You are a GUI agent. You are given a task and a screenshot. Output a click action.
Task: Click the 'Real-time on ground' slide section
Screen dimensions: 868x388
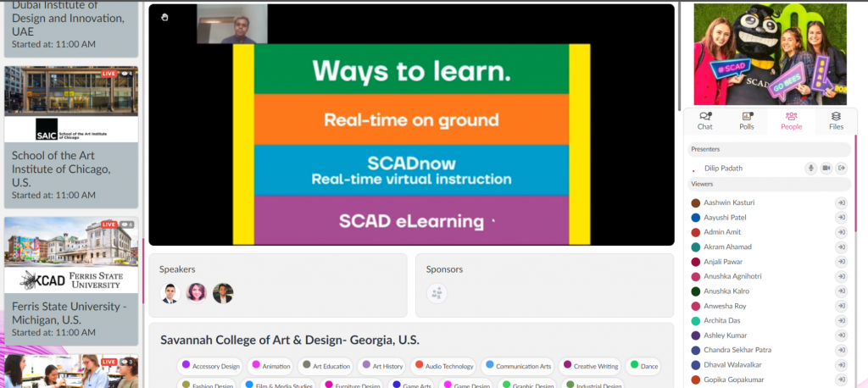(x=411, y=119)
